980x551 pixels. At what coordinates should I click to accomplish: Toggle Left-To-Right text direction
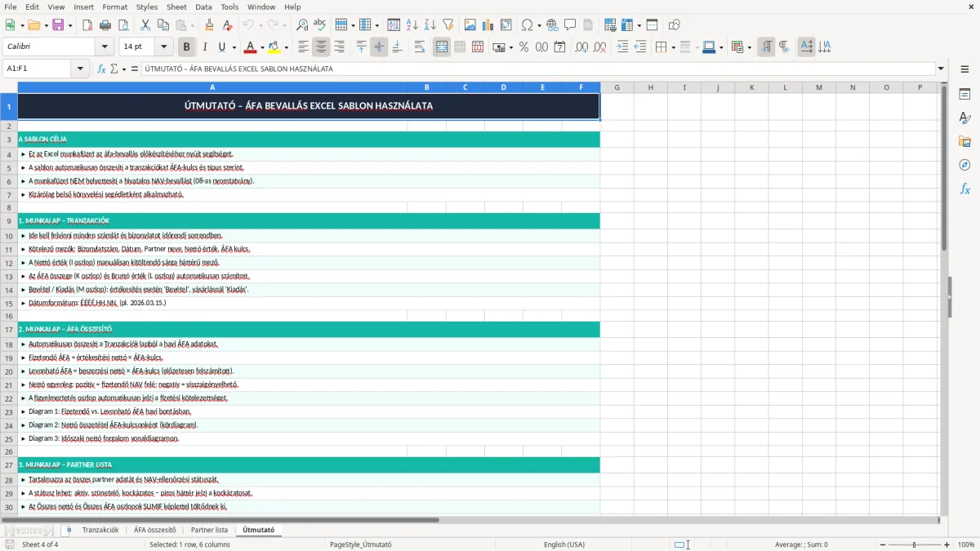tap(766, 47)
